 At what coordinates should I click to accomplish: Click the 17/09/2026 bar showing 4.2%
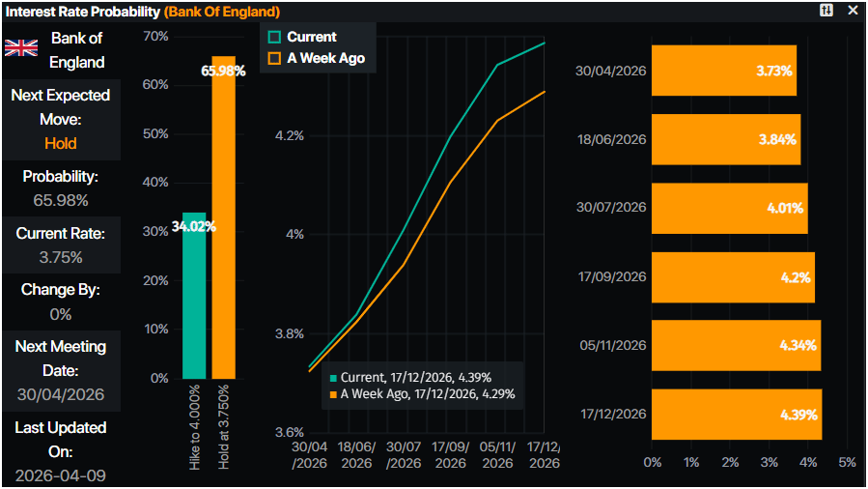coord(733,277)
